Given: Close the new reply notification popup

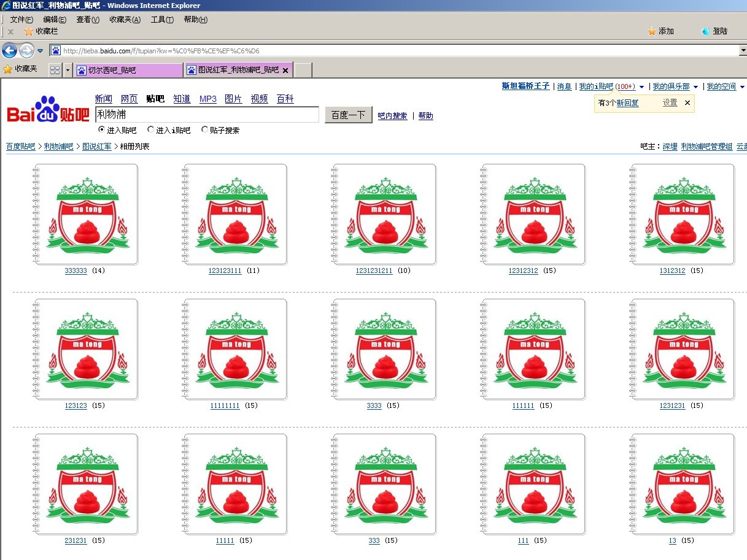Looking at the screenshot, I should coord(687,103).
